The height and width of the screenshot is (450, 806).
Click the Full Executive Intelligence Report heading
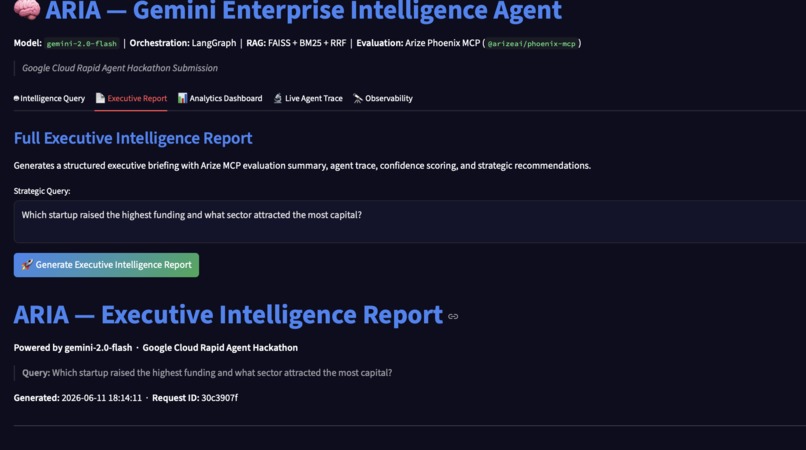point(133,138)
